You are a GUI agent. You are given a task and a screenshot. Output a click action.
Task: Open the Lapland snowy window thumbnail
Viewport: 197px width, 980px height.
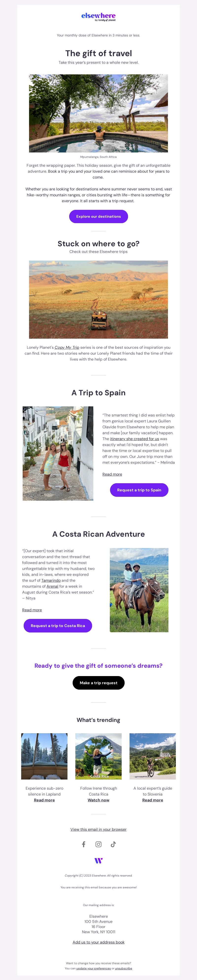tap(45, 756)
